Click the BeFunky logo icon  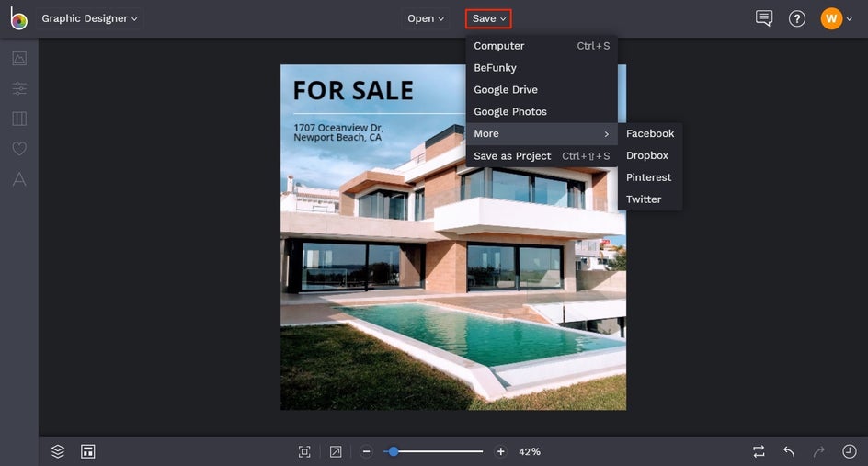(x=18, y=18)
